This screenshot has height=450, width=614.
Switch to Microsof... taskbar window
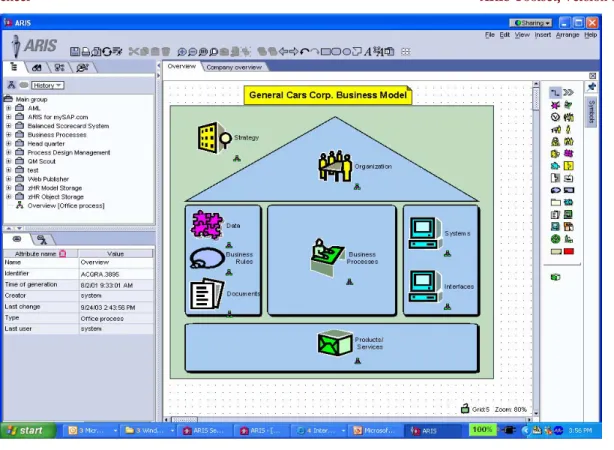[x=374, y=430]
